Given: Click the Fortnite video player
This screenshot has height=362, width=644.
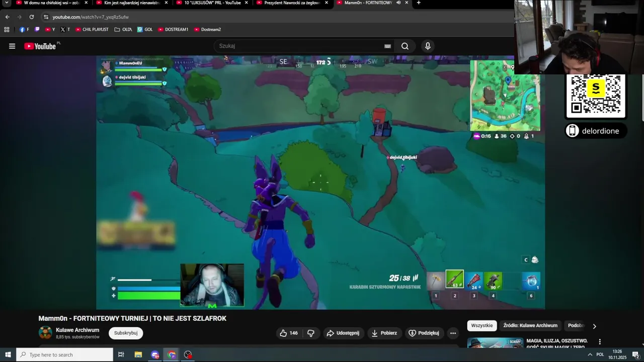Looking at the screenshot, I should pos(320,183).
